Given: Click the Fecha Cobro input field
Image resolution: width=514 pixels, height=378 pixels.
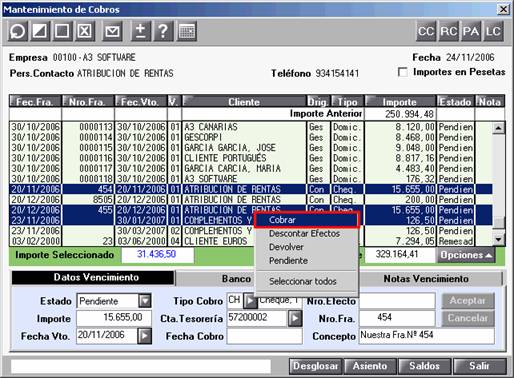Looking at the screenshot, I should click(265, 336).
